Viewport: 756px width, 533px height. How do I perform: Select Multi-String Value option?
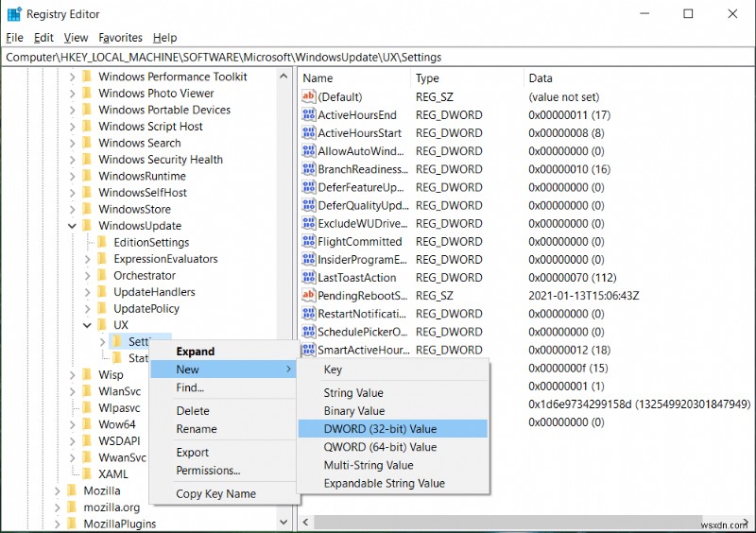pos(393,465)
